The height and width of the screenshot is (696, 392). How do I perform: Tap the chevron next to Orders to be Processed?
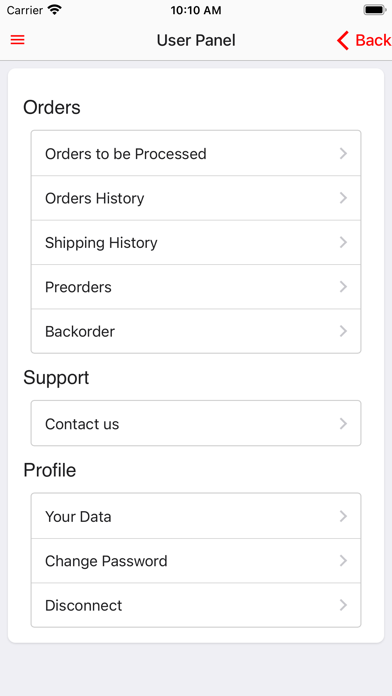(343, 154)
